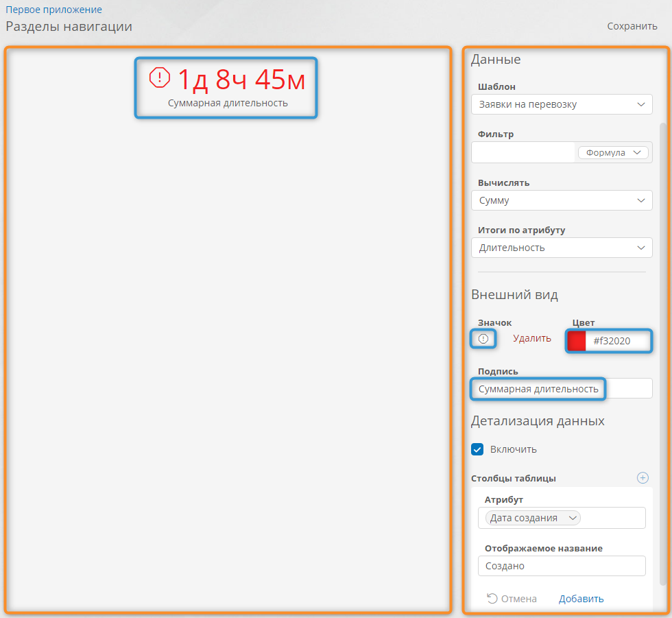Viewport: 672px width, 618px height.
Task: Open the Первое приложение breadcrumb link
Action: pyautogui.click(x=54, y=10)
